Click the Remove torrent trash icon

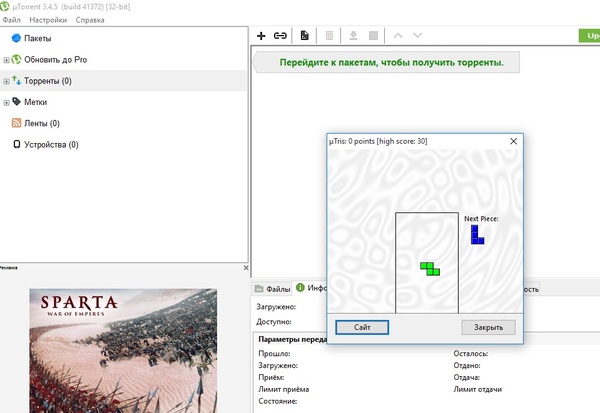[329, 36]
